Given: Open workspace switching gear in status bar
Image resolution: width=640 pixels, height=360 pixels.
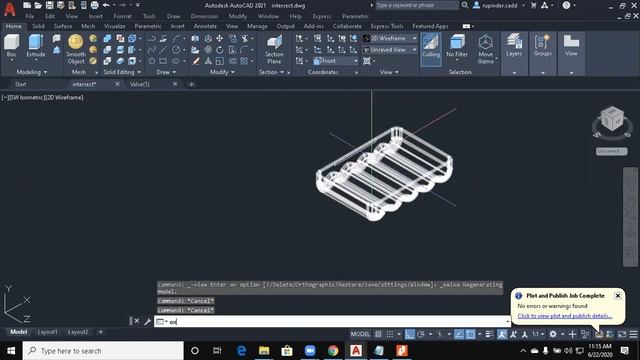Looking at the screenshot, I should click(553, 334).
